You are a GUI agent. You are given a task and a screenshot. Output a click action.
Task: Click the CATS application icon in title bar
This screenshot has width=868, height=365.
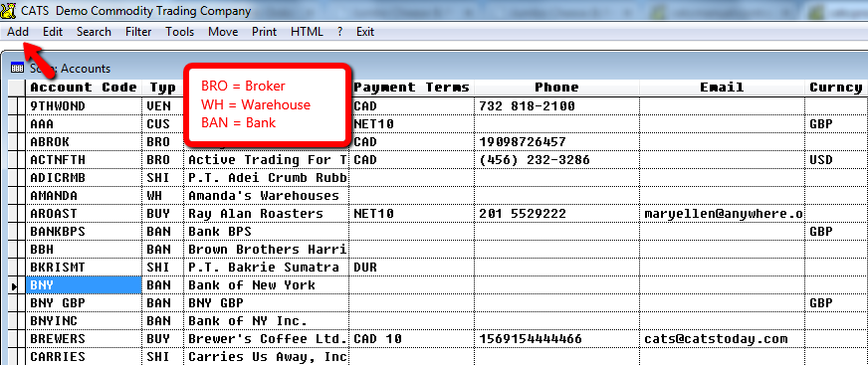coord(8,10)
